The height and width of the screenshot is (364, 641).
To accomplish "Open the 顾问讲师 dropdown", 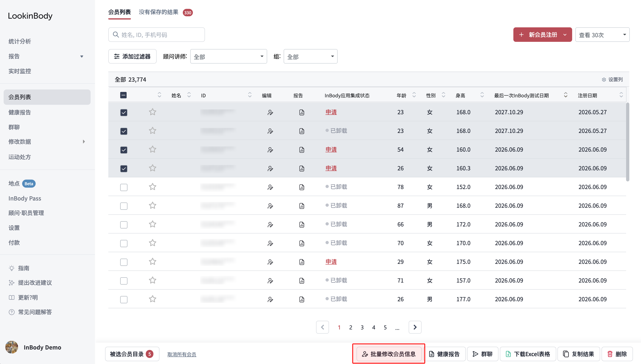I will click(x=228, y=57).
